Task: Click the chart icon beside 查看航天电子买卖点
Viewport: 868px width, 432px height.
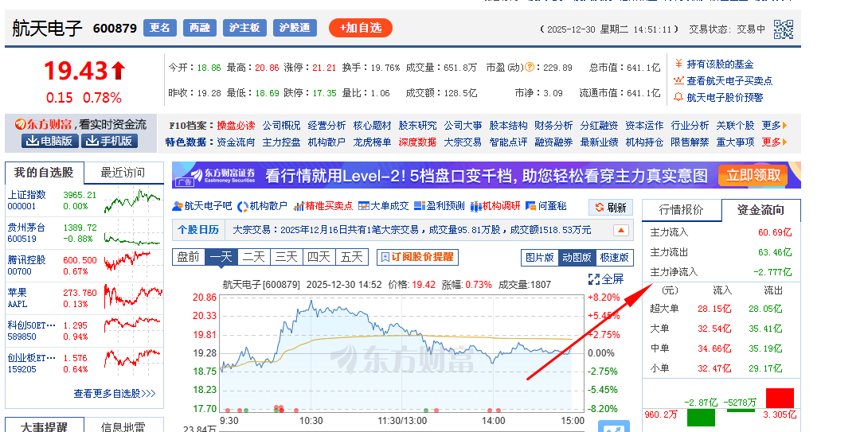Action: click(x=678, y=81)
